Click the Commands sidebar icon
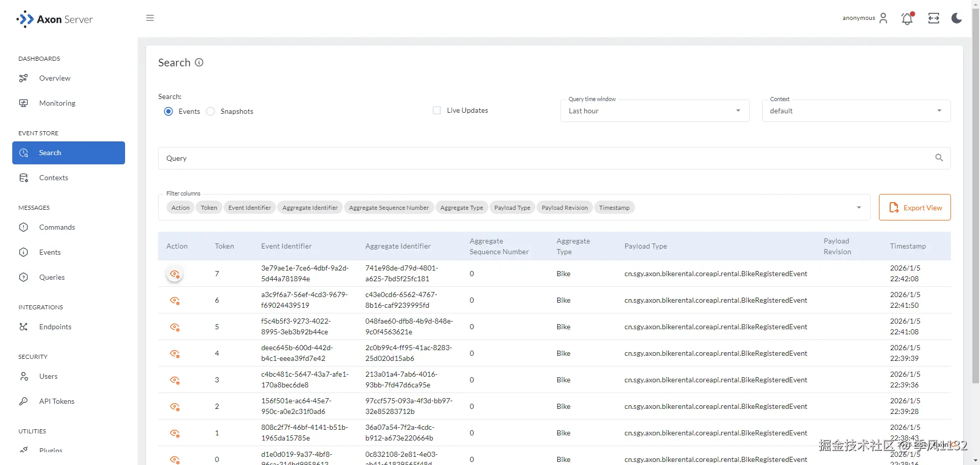The image size is (980, 465). [x=23, y=227]
